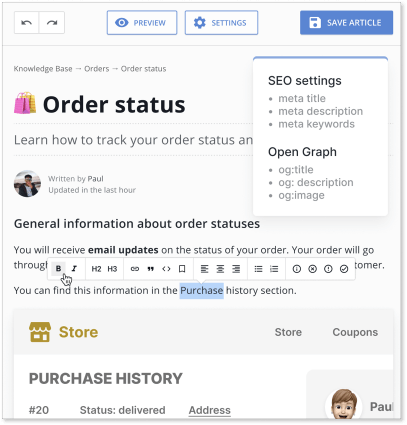Center align the text
This screenshot has height=425, width=407.
[220, 269]
